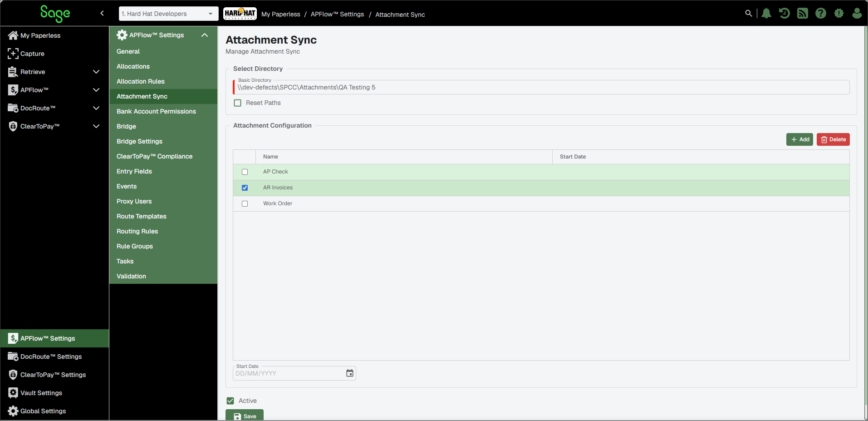Expand the Retrieve menu chevron
The image size is (868, 421).
[x=96, y=72]
